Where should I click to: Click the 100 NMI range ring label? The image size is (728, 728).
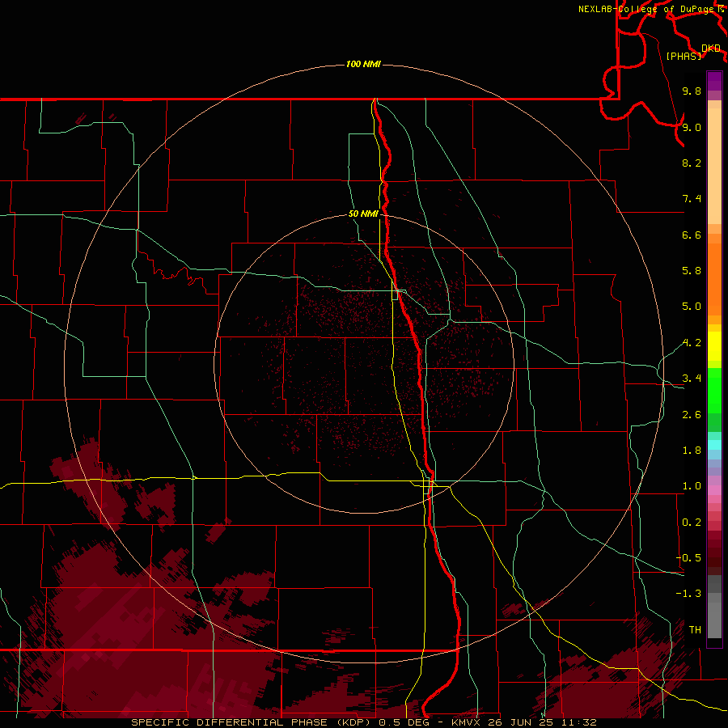pos(363,64)
